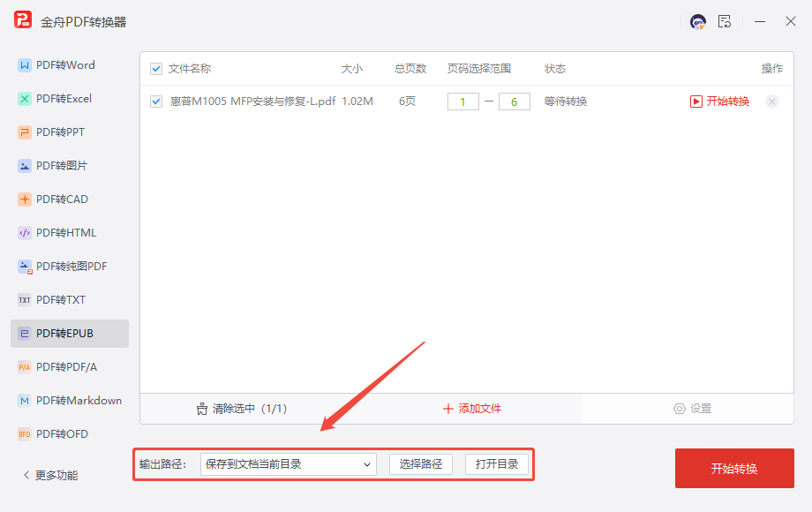This screenshot has width=812, height=512.
Task: Switch to PDF转PPT mode
Action: 70,132
